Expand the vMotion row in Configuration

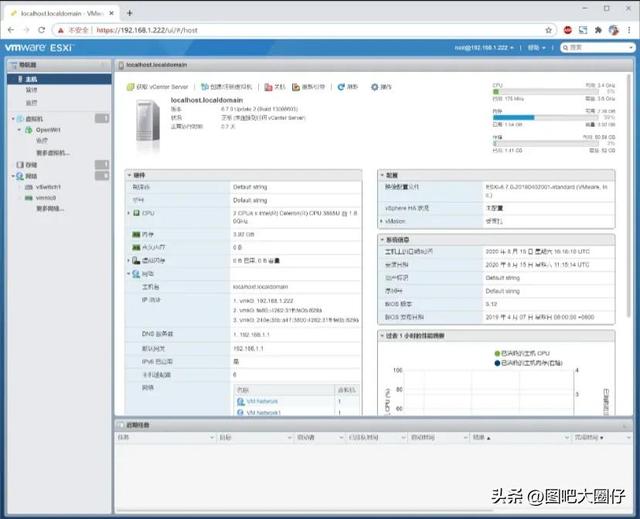(382, 221)
